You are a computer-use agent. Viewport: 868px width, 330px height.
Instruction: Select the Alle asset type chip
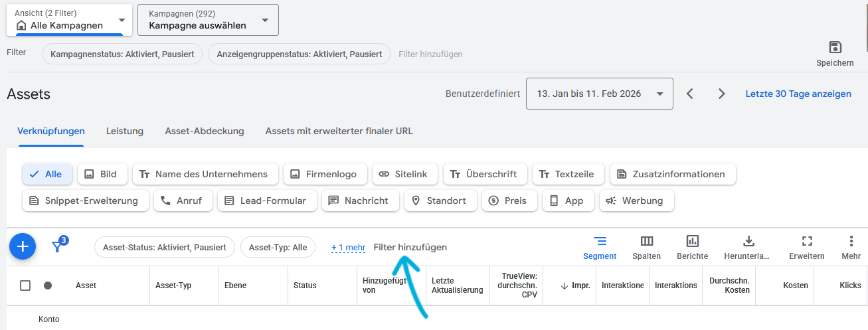pos(47,174)
